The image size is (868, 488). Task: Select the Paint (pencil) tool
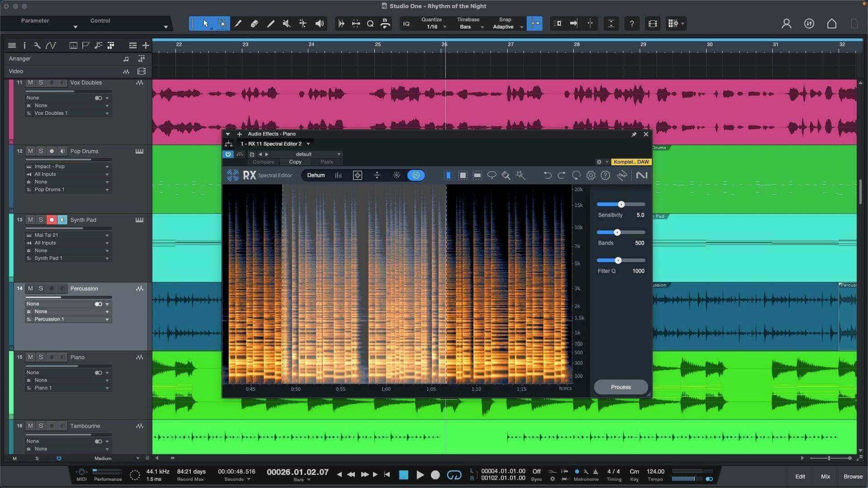(271, 23)
